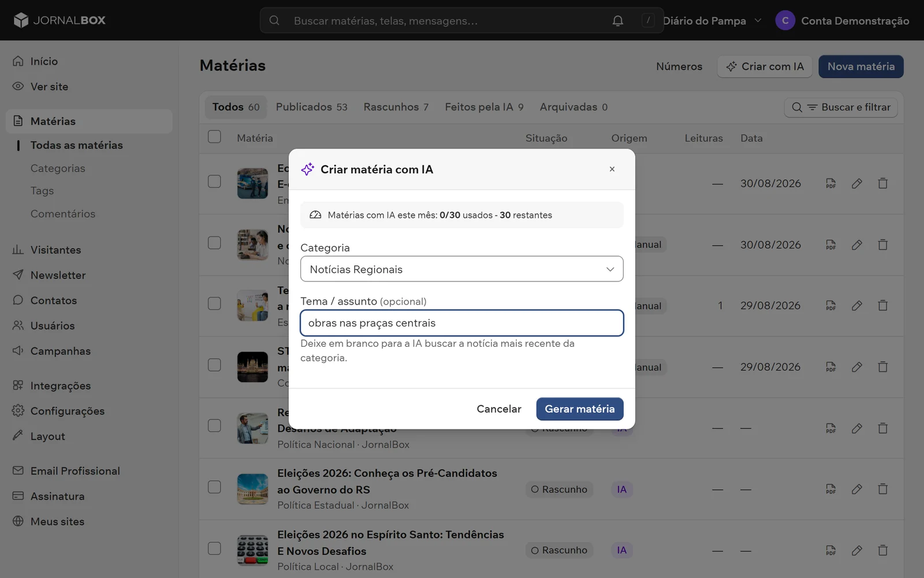Open Números link
This screenshot has width=924, height=578.
click(679, 66)
